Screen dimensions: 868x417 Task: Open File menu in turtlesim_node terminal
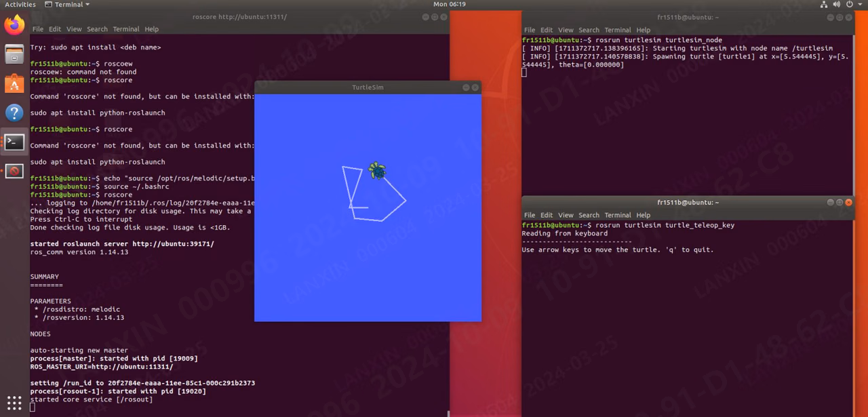coord(530,30)
